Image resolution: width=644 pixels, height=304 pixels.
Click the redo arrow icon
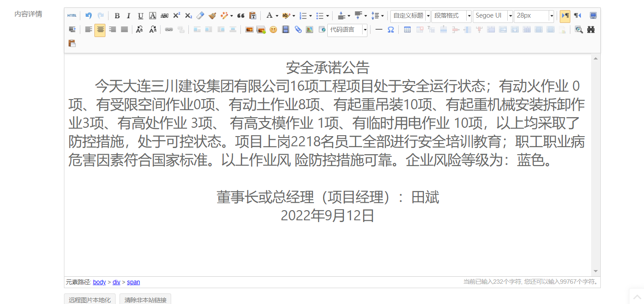pos(101,15)
